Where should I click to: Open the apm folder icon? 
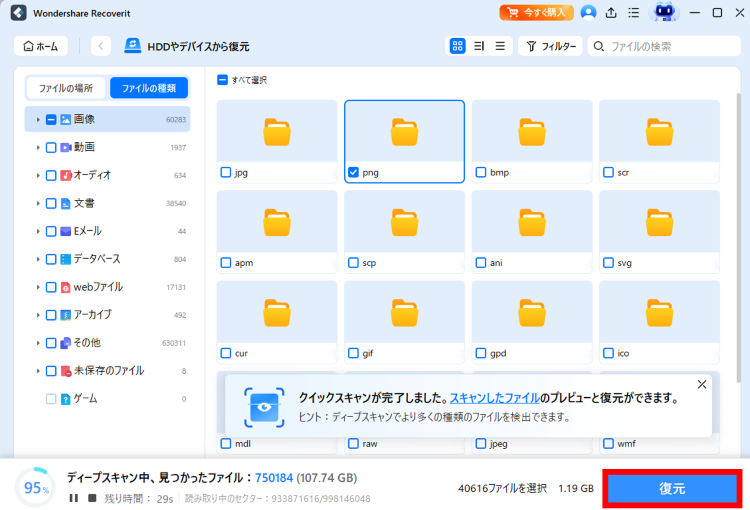[x=277, y=222]
